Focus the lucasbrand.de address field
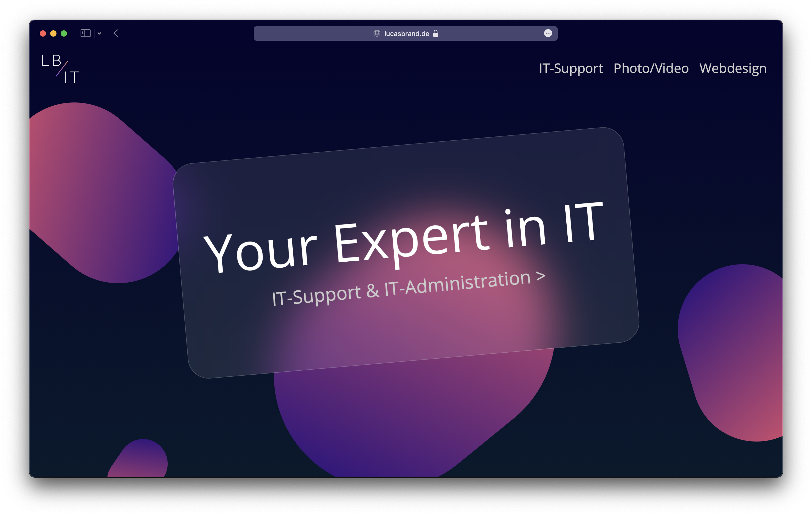Image resolution: width=812 pixels, height=516 pixels. 406,34
